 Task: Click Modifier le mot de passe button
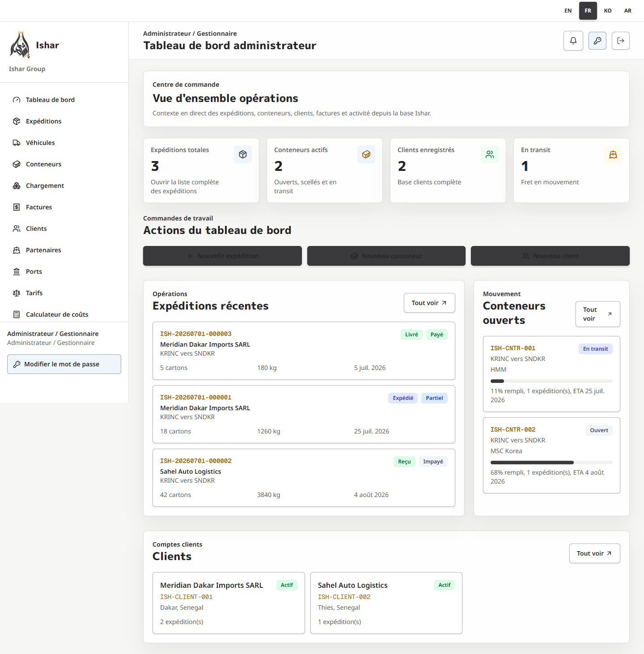coord(64,364)
